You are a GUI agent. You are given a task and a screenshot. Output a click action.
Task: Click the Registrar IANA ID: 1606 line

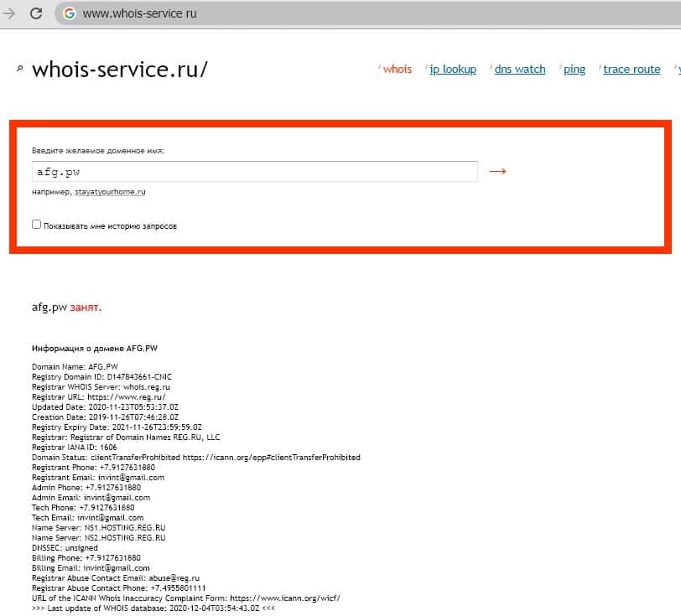[x=75, y=448]
